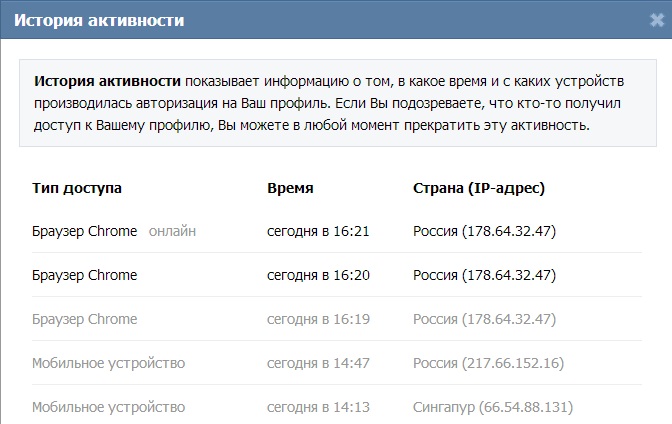This screenshot has height=424, width=672.
Task: Select the time сегодня в 16:19
Action: [318, 319]
